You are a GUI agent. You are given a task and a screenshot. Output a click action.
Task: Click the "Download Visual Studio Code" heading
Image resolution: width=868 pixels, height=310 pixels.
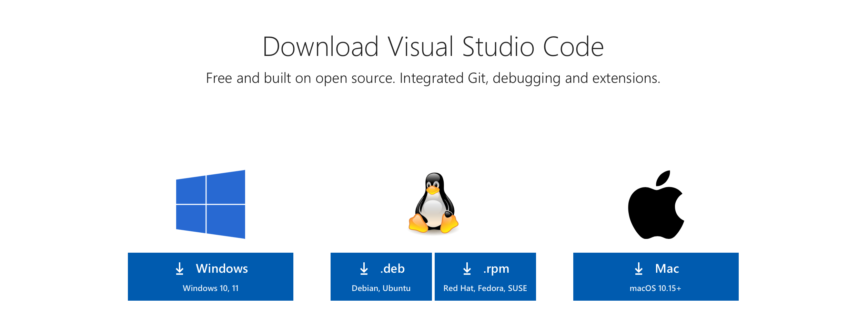tap(433, 47)
